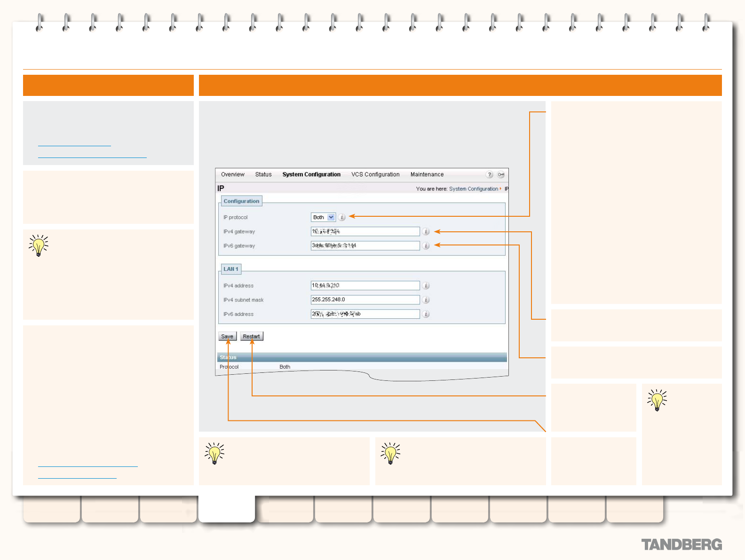Click the Configuration section heading
Image resolution: width=745 pixels, height=560 pixels.
pyautogui.click(x=241, y=201)
